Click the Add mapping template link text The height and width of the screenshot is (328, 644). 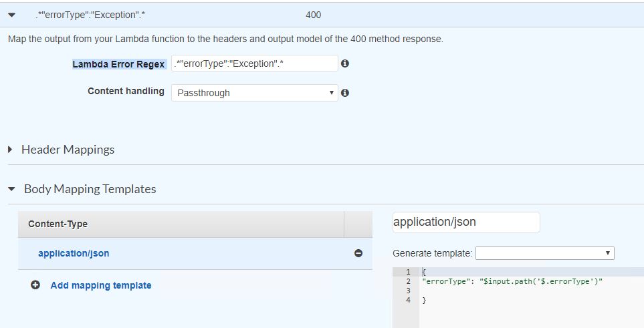pos(101,285)
